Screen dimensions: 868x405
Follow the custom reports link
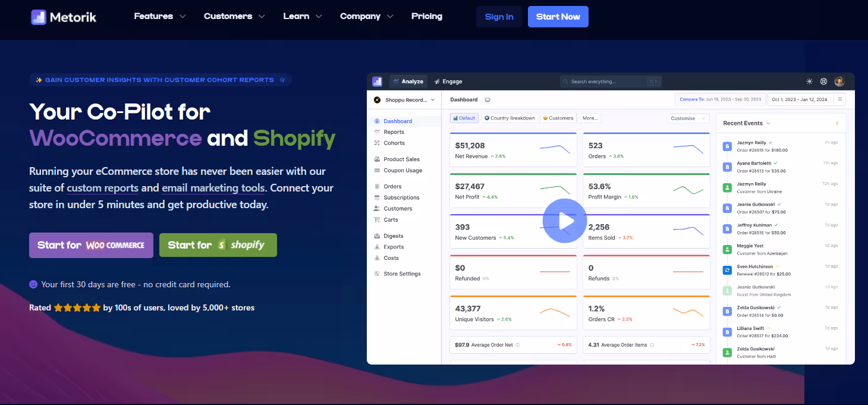click(x=103, y=188)
